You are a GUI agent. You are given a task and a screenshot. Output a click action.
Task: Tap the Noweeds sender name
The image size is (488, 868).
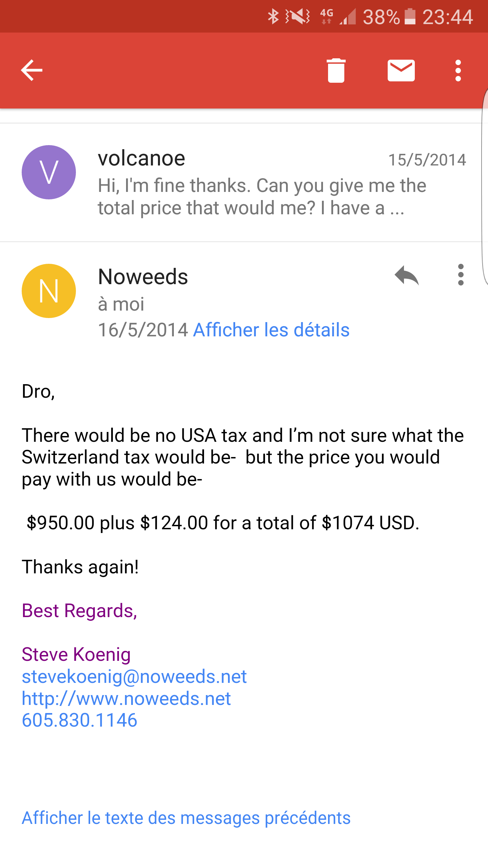click(143, 277)
